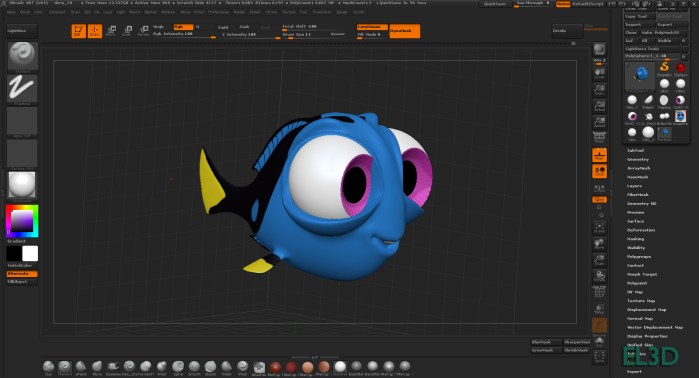Choose the SnakeHook brush in bottom shelf
699x378 pixels.
(x=113, y=368)
